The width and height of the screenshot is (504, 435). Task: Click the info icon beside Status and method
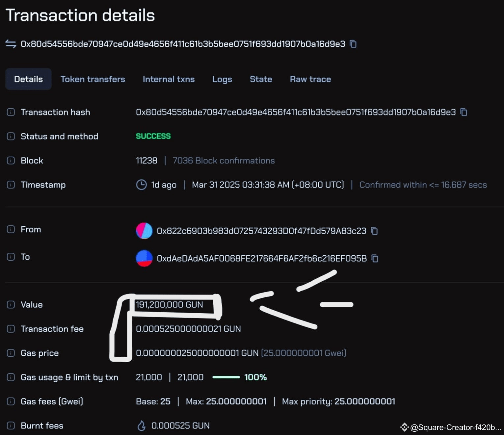click(11, 136)
